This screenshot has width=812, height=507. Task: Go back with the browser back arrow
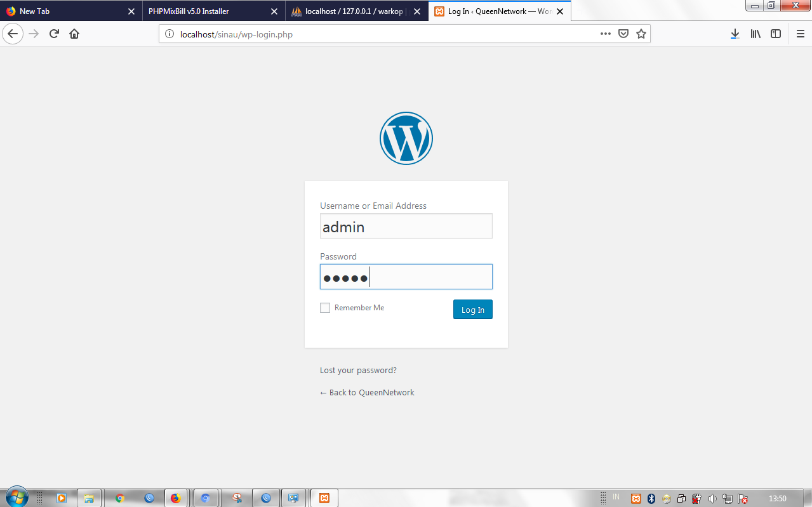point(13,34)
